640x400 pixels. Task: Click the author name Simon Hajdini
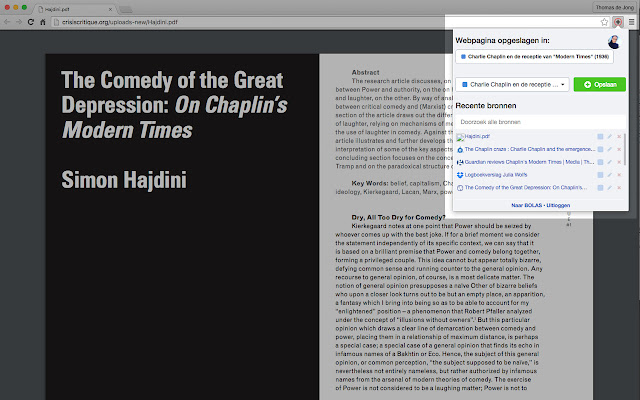coord(124,180)
